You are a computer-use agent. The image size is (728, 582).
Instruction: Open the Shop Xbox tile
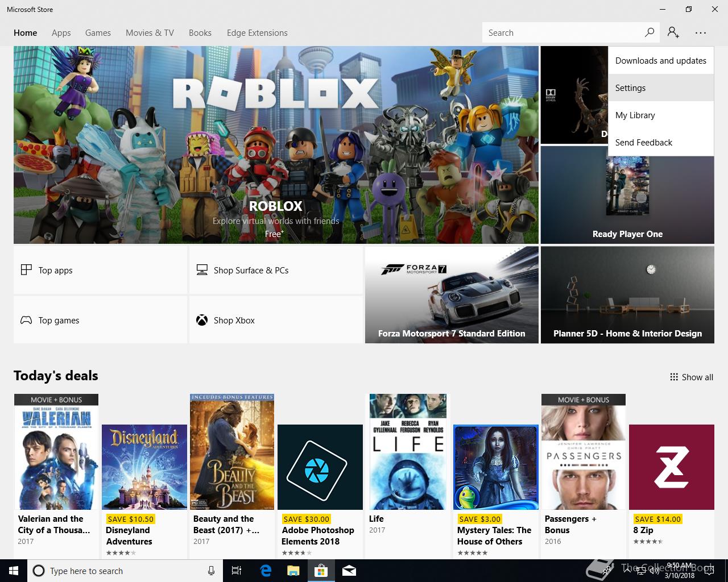point(276,320)
